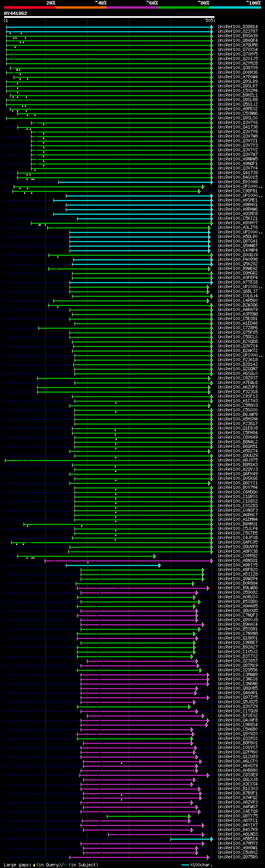Screen dimensions: 265x868
Task: Click the purple alignment bar for UniRef100_A8NSD1
Action: 128,561
